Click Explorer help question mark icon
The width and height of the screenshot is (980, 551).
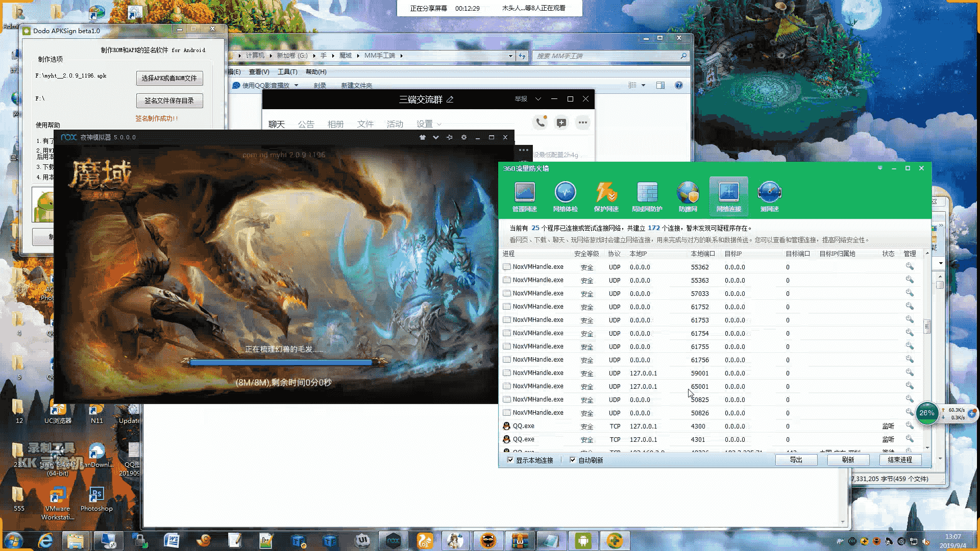coord(678,85)
